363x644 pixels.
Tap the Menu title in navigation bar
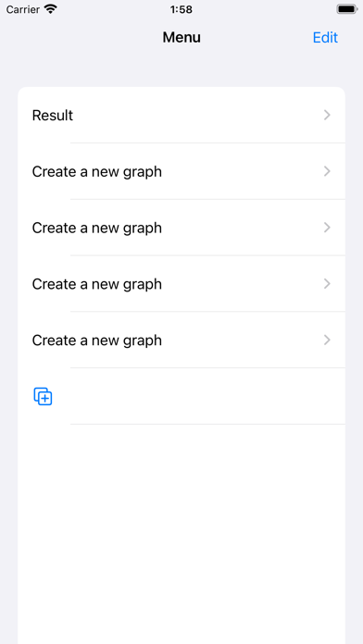181,37
